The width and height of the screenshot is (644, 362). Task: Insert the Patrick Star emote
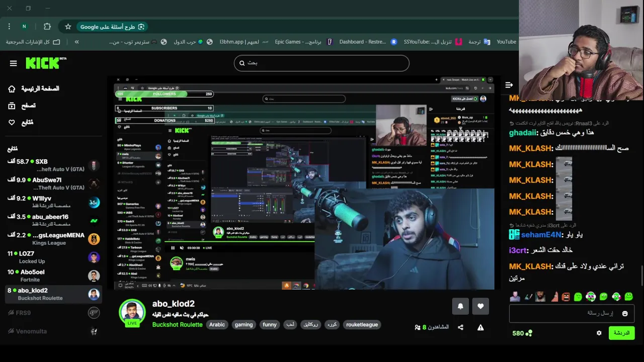[554, 297]
